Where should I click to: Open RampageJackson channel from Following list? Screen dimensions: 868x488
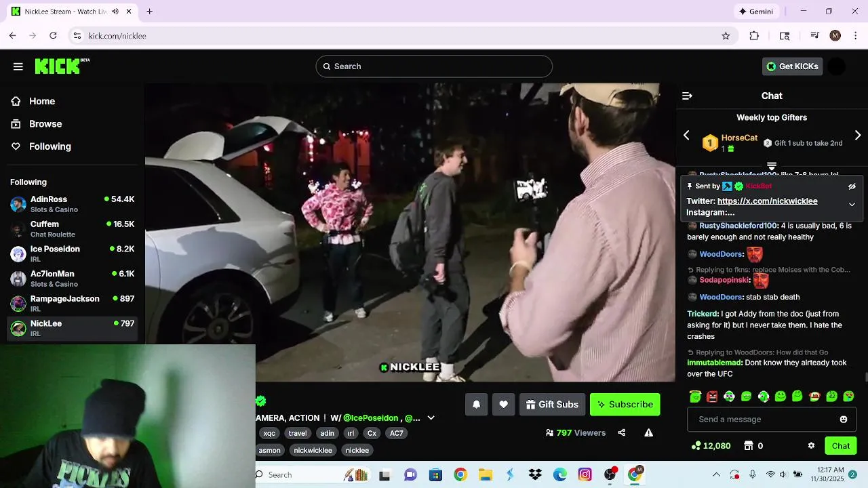(x=72, y=304)
